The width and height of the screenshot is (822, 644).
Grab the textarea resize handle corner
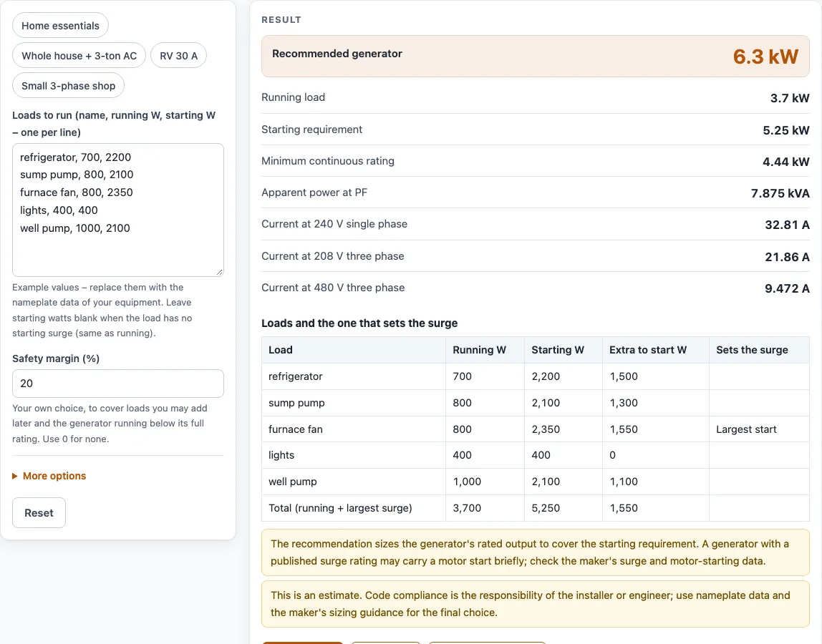pos(219,271)
